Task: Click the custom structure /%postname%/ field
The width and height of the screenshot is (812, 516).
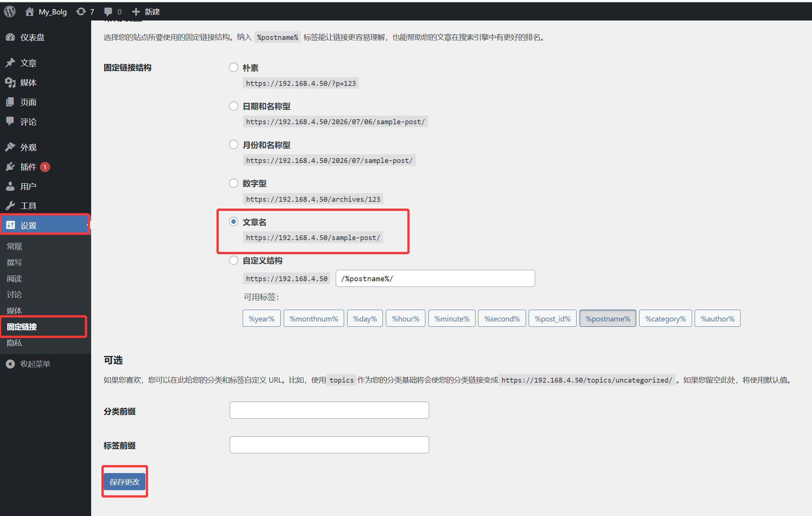Action: (x=435, y=279)
